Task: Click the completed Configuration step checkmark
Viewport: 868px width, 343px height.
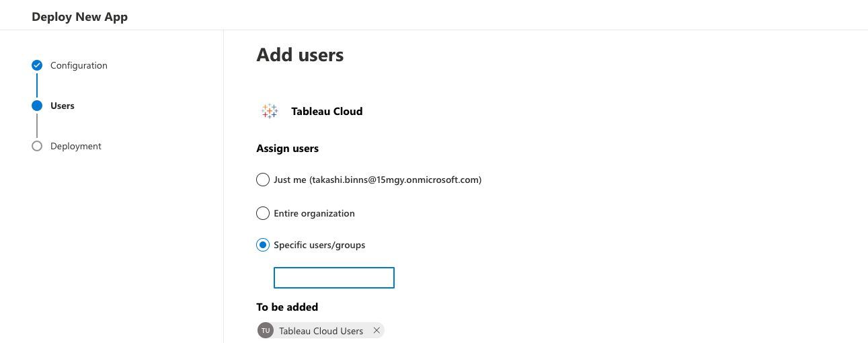Action: coord(37,65)
